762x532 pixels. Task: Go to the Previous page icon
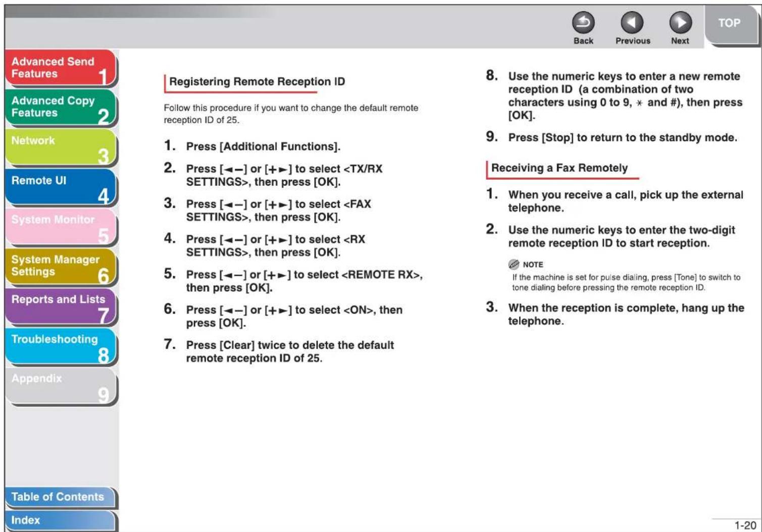[632, 23]
